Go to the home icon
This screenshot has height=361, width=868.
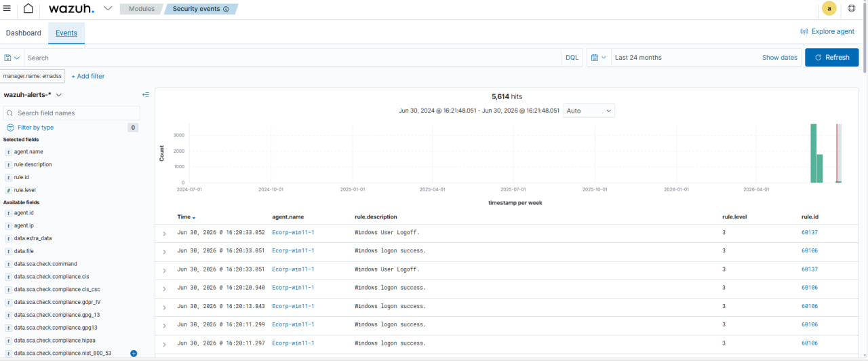click(x=28, y=9)
